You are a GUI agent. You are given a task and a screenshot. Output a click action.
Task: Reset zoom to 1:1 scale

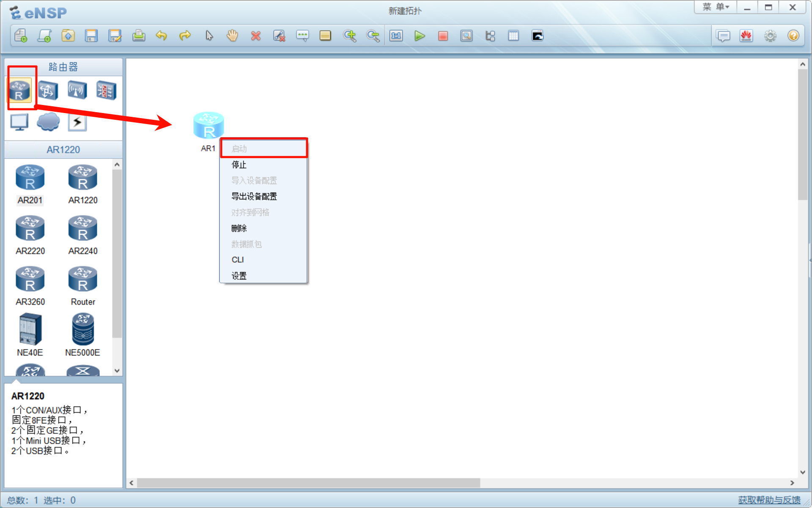(396, 36)
